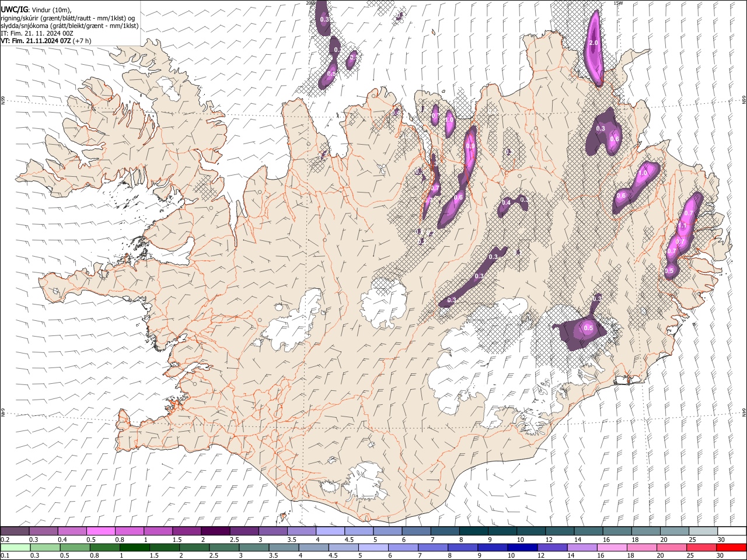Click the 2.5 label in the lower legend
The image size is (747, 560).
coord(212,555)
